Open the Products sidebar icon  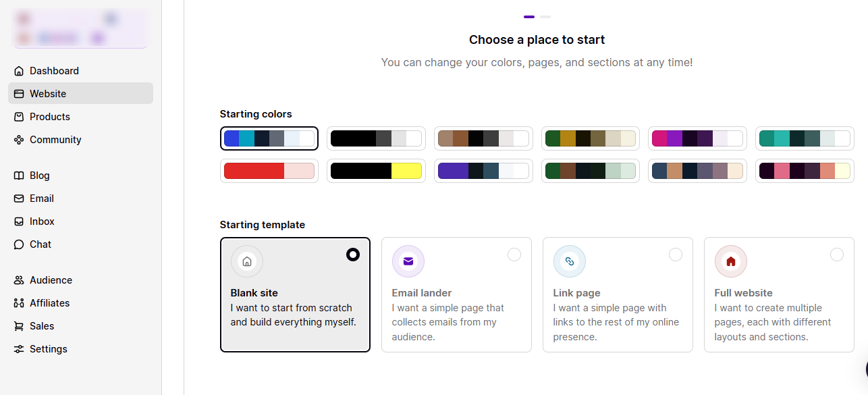pos(19,116)
